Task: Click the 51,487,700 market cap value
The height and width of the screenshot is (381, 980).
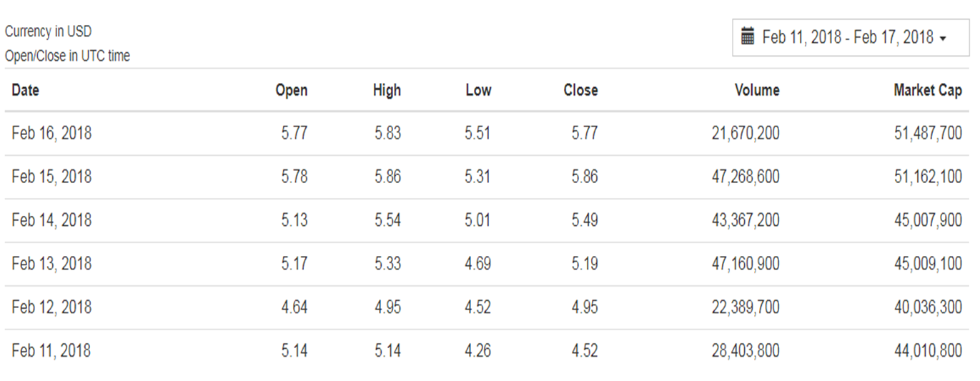Action: click(x=928, y=133)
